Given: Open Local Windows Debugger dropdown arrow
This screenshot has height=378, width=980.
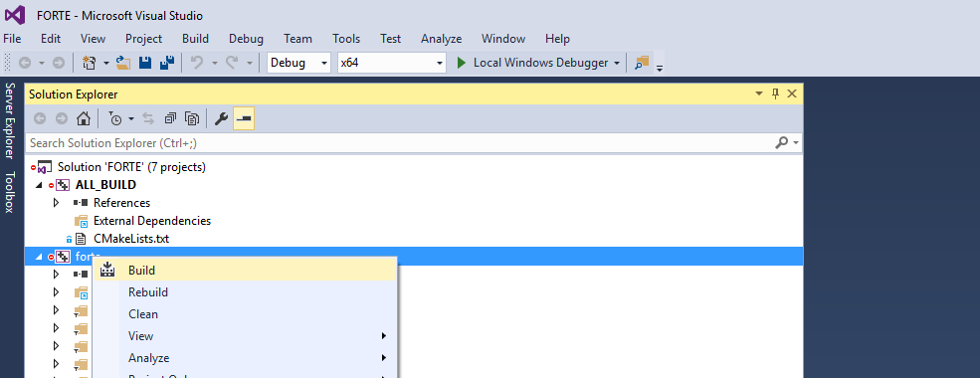Looking at the screenshot, I should click(x=617, y=63).
